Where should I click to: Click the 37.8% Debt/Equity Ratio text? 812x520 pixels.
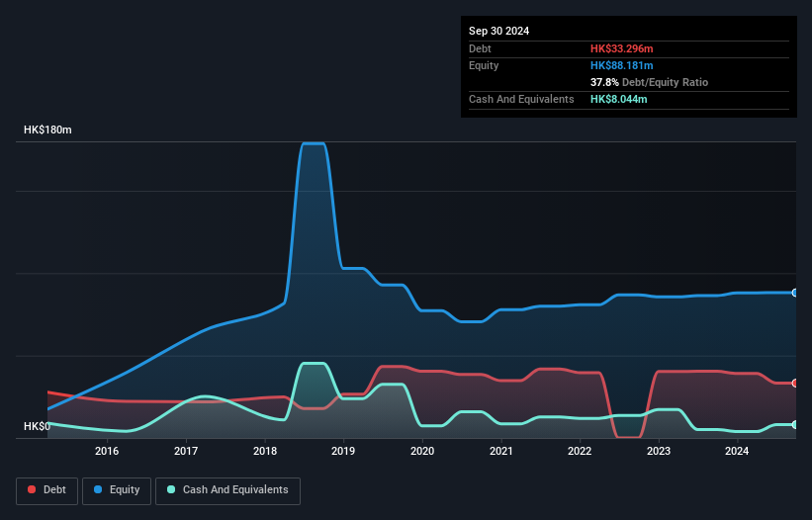tap(649, 82)
